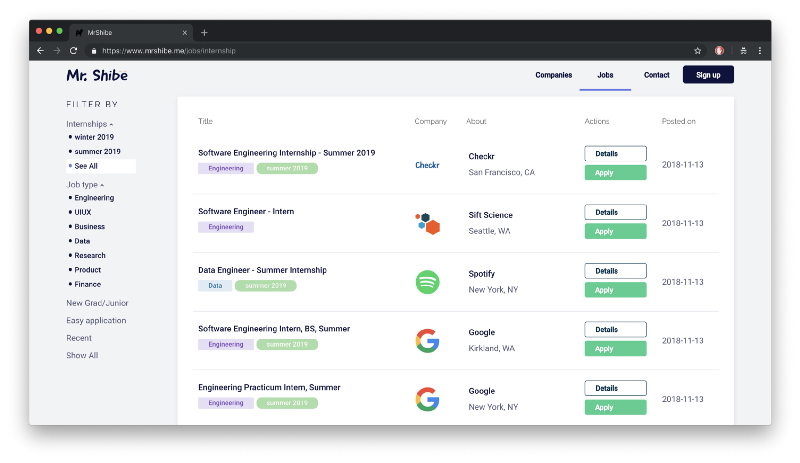Click the Sign up button
The height and width of the screenshot is (463, 800).
click(708, 75)
